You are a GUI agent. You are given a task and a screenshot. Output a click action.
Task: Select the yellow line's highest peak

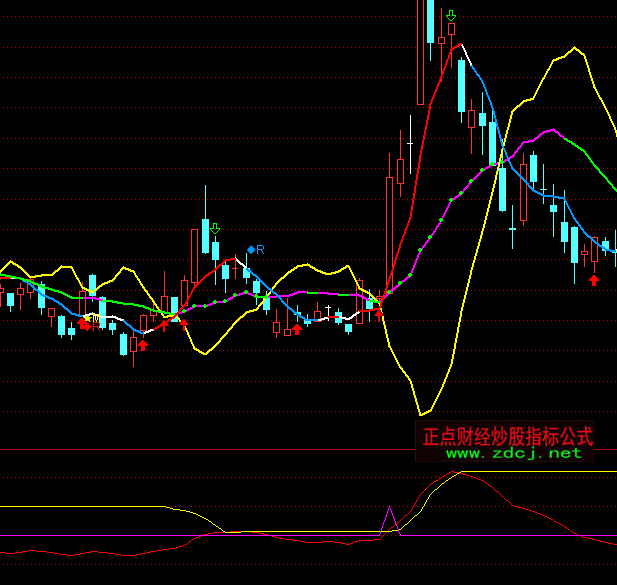point(574,48)
